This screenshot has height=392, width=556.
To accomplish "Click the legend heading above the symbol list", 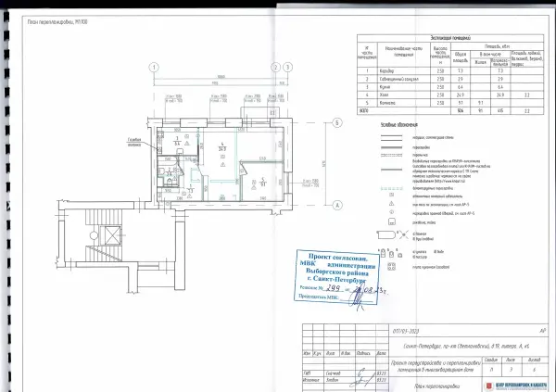I will click(398, 125).
